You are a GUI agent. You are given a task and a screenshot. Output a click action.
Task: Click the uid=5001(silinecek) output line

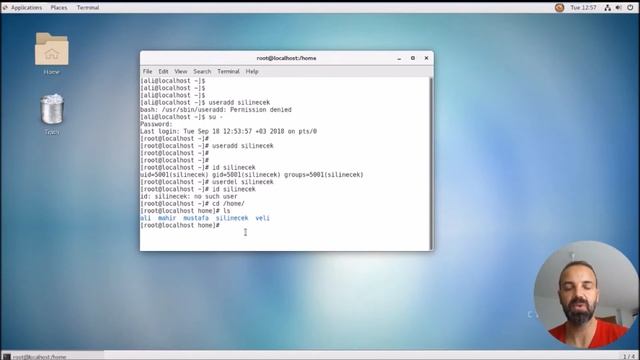pyautogui.click(x=251, y=175)
